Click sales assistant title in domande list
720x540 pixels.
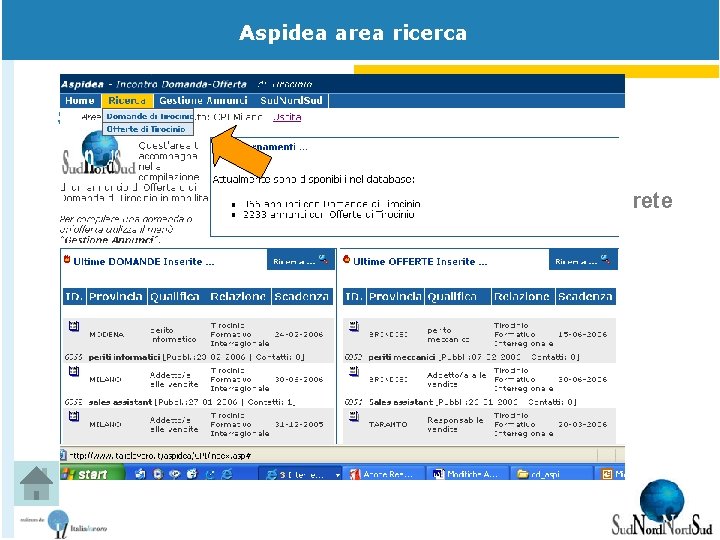point(120,402)
